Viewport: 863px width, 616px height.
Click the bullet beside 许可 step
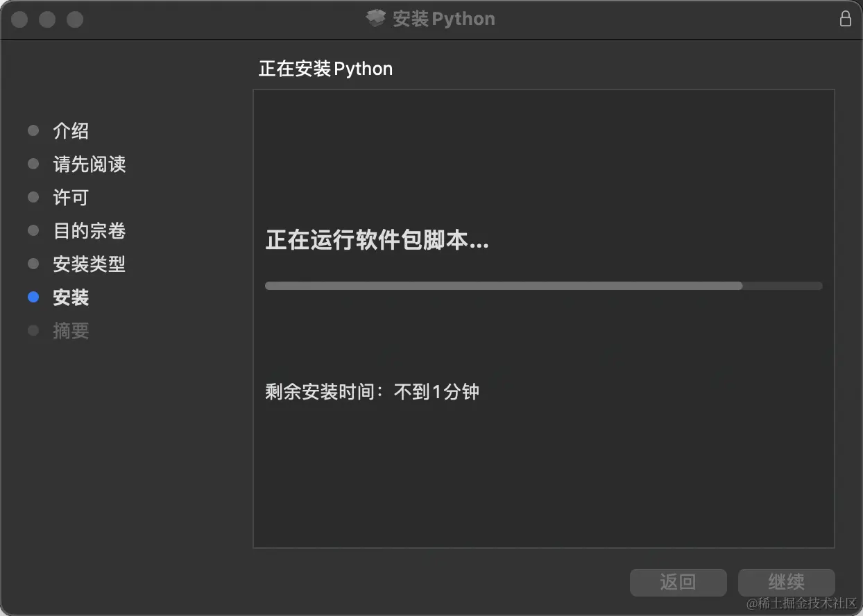pos(33,197)
